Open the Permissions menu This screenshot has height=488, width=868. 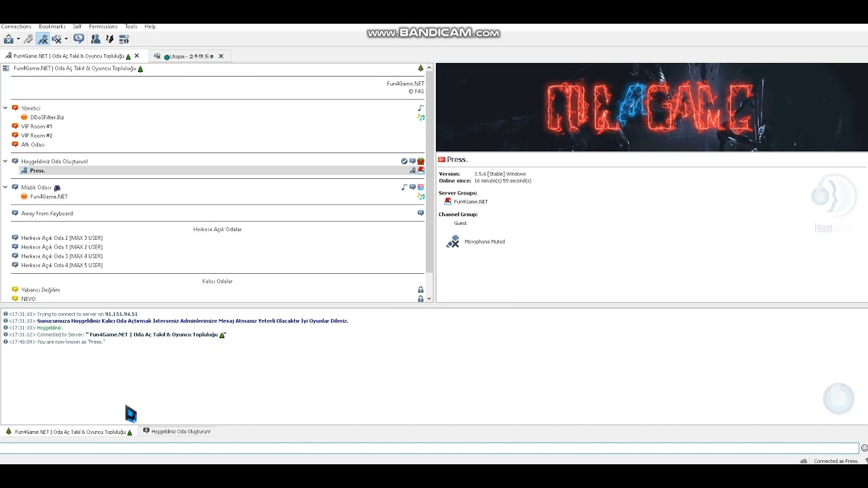tap(103, 26)
